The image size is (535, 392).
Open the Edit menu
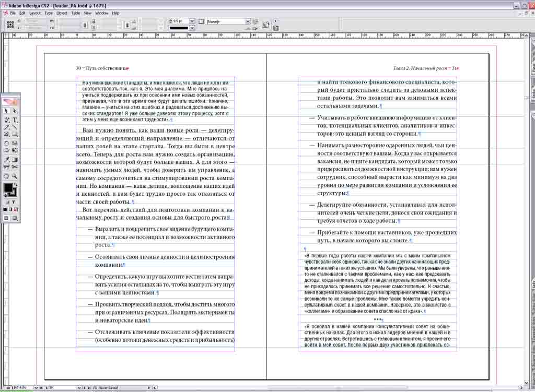[x=22, y=13]
